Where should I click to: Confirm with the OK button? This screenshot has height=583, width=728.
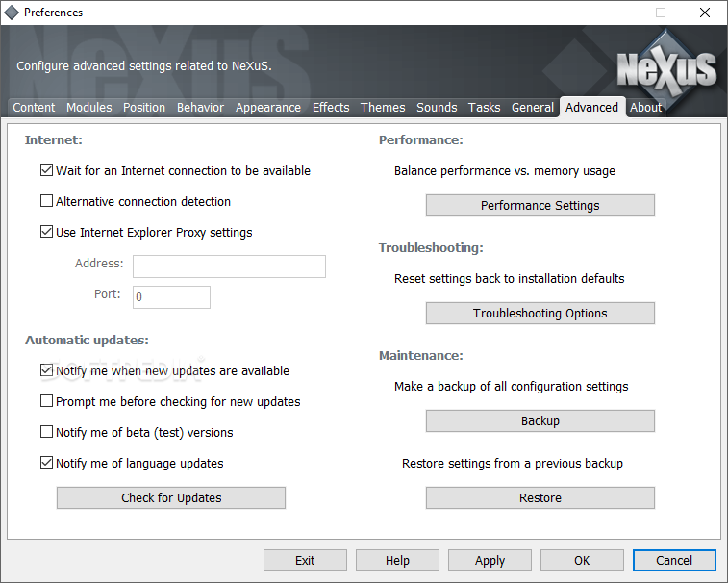(582, 561)
